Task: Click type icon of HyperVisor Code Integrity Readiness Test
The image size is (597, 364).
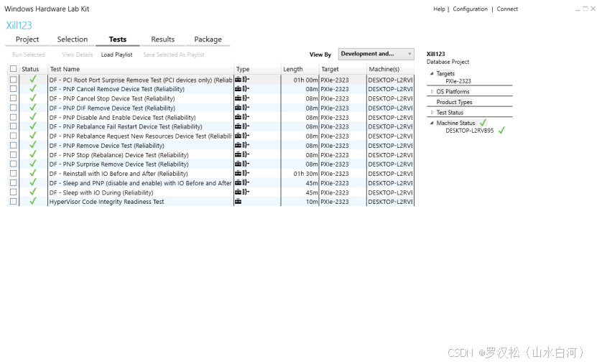Action: tap(238, 201)
